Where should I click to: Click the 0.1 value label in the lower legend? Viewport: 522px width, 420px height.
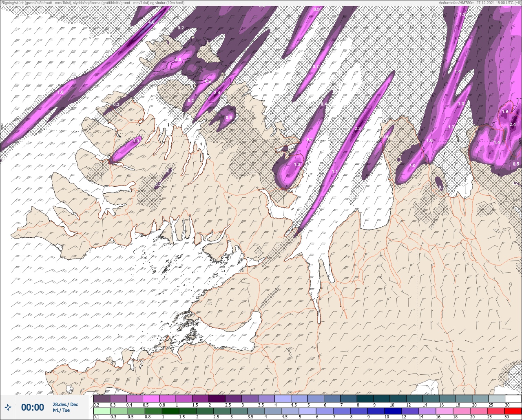coord(96,417)
